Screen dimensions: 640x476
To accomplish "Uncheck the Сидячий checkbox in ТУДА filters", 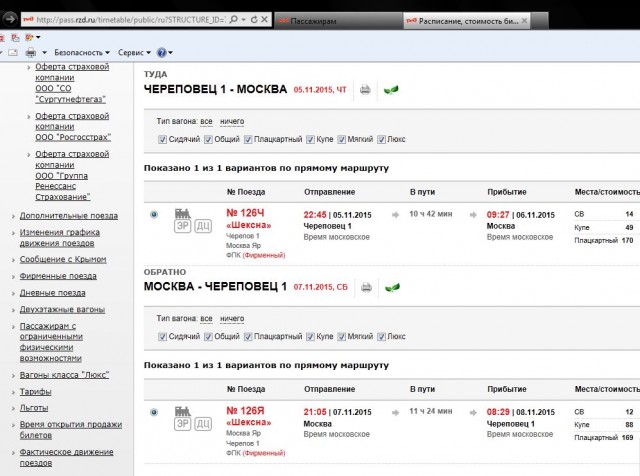I will tap(163, 139).
